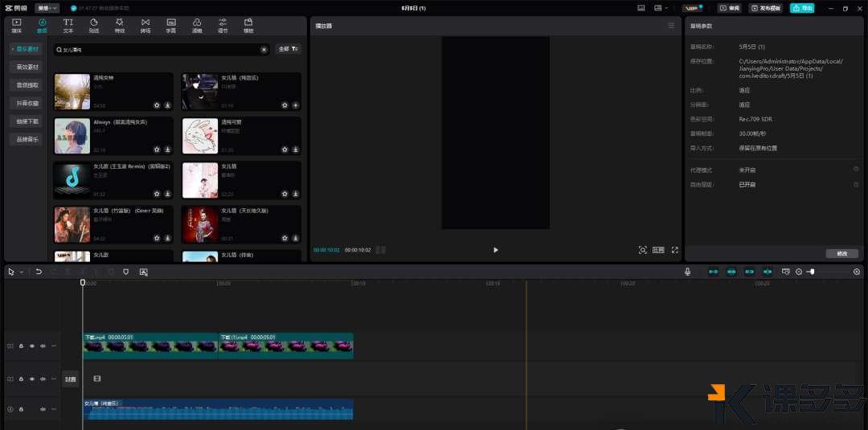Zoom in the timeline with plus

(x=857, y=272)
